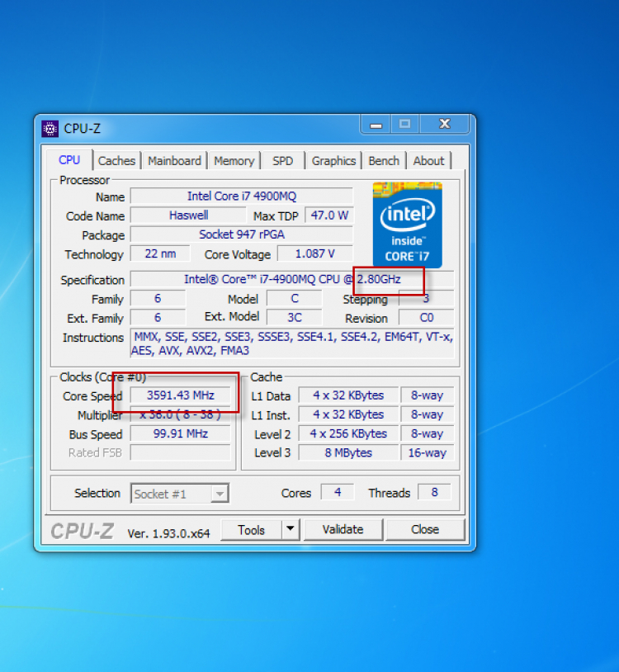Screen dimensions: 619x672
Task: Click the Max TDP value 47.0 W
Action: 329,215
